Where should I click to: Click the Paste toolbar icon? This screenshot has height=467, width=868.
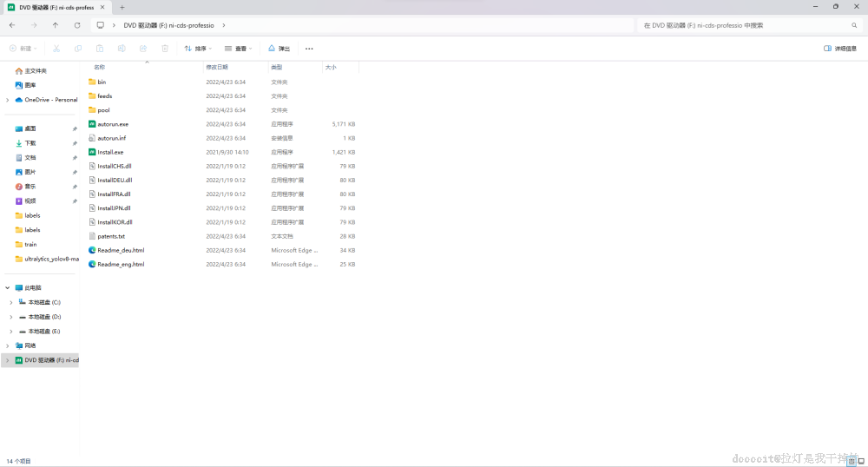[100, 49]
